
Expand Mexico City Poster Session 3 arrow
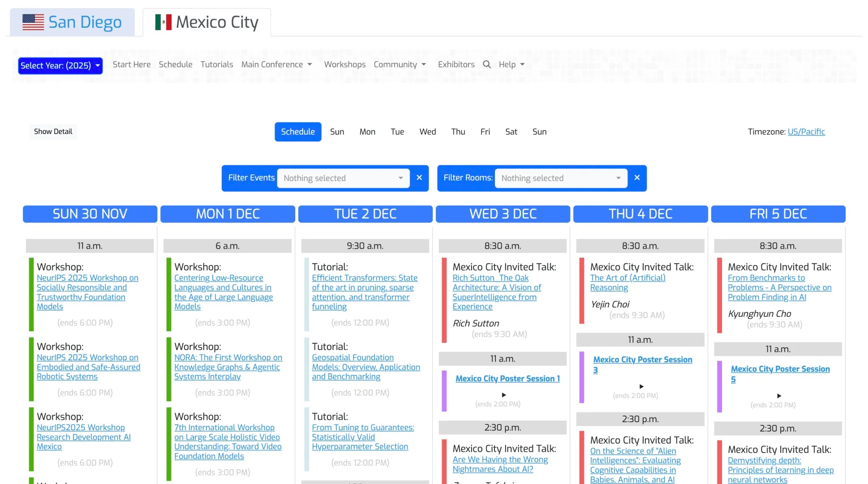(640, 386)
